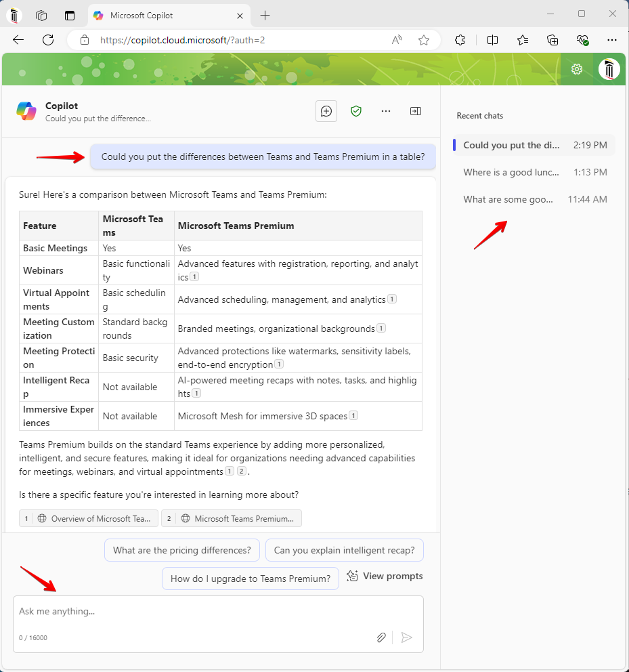Screen dimensions: 629x672
Task: Open browser Extensions puzzle icon
Action: click(x=460, y=40)
